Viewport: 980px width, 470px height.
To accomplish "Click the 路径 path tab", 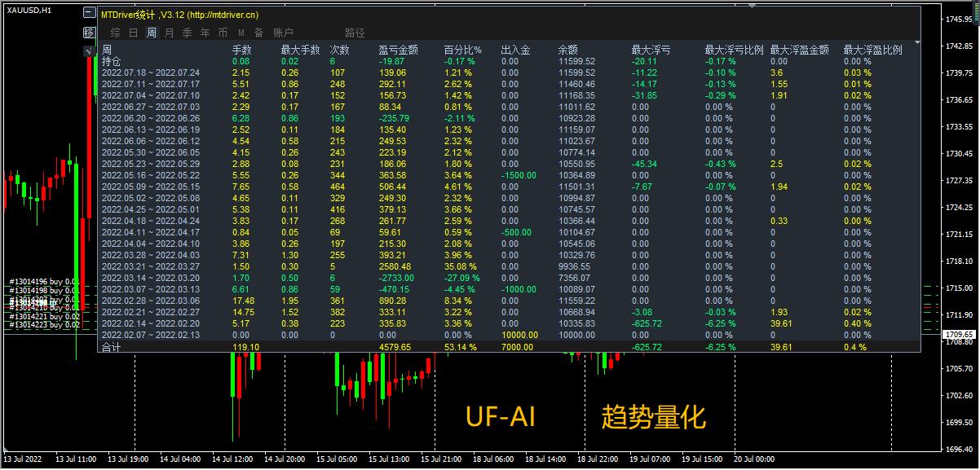I will (x=355, y=33).
